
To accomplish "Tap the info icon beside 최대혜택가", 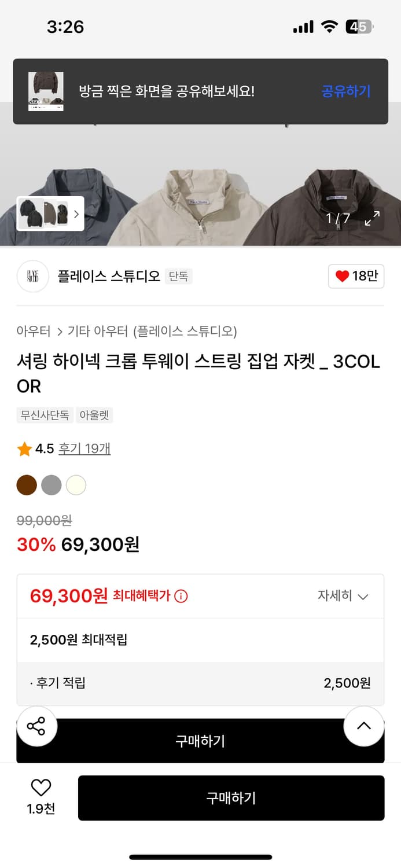I will [x=181, y=596].
